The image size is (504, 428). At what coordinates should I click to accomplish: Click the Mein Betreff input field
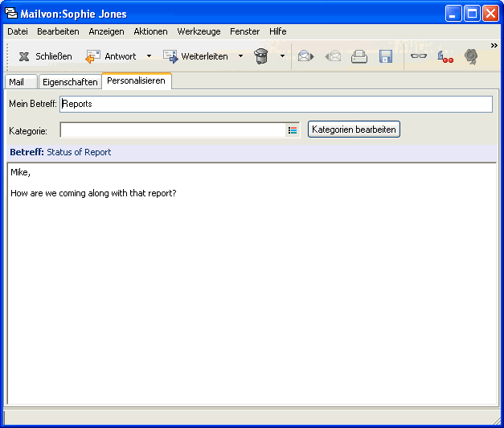click(276, 104)
